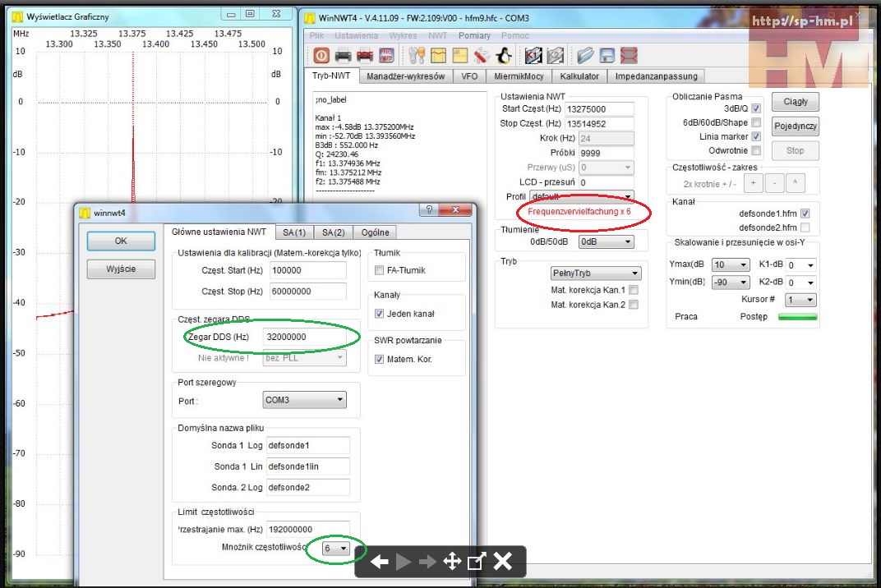Expand the Mnożnik częstotliwości dropdown
Image resolution: width=881 pixels, height=588 pixels.
pos(336,549)
